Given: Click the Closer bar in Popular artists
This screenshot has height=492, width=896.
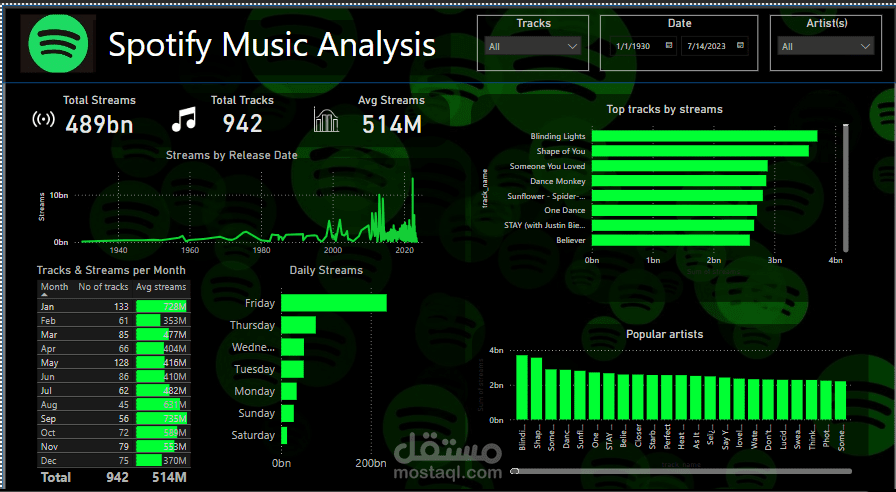Looking at the screenshot, I should pyautogui.click(x=638, y=397).
